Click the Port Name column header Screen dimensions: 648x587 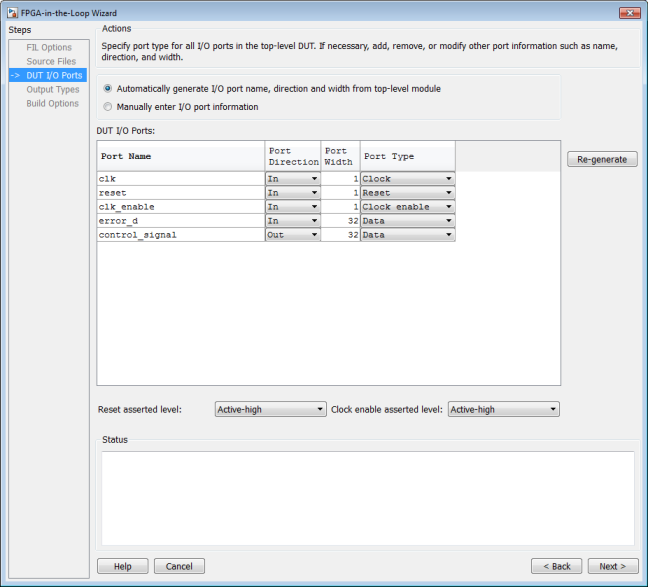pyautogui.click(x=181, y=156)
